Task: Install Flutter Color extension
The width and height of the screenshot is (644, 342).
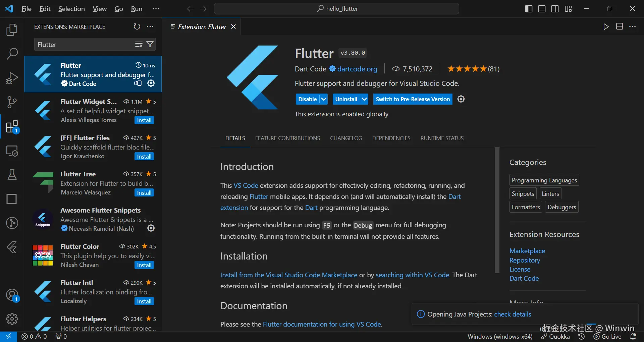Action: click(144, 265)
